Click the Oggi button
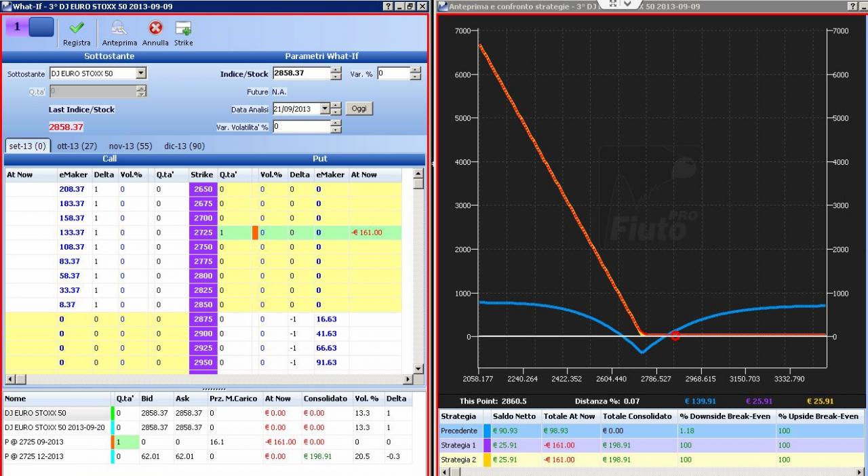Viewport: 868px width, 476px height. click(359, 108)
